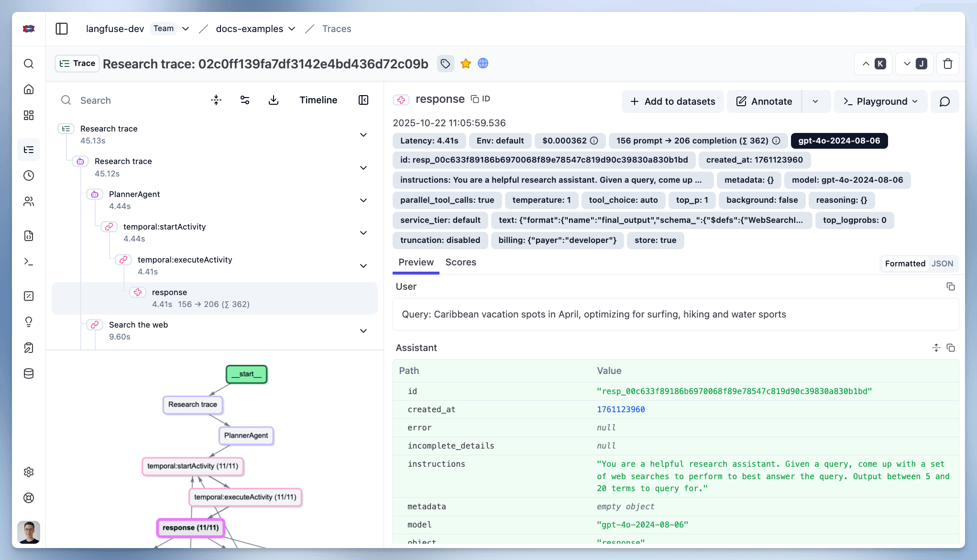Select the Preview tab
Image resolution: width=977 pixels, height=560 pixels.
point(416,262)
